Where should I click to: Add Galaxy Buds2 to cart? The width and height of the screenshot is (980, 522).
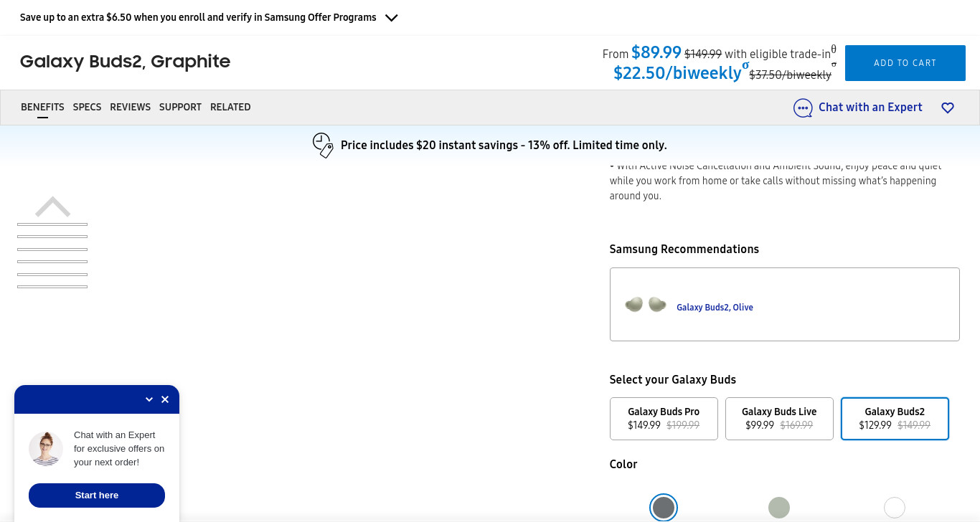point(905,63)
